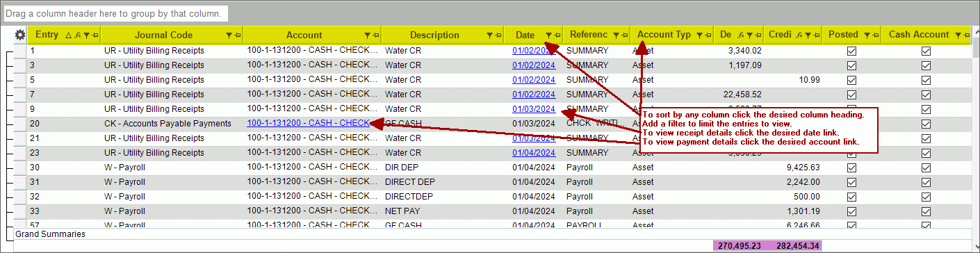The image size is (980, 253).
Task: Pin the Cash Account column
Action: coord(966,35)
